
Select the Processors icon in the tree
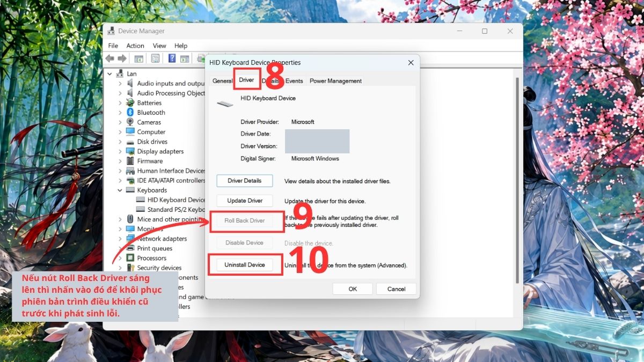click(130, 258)
